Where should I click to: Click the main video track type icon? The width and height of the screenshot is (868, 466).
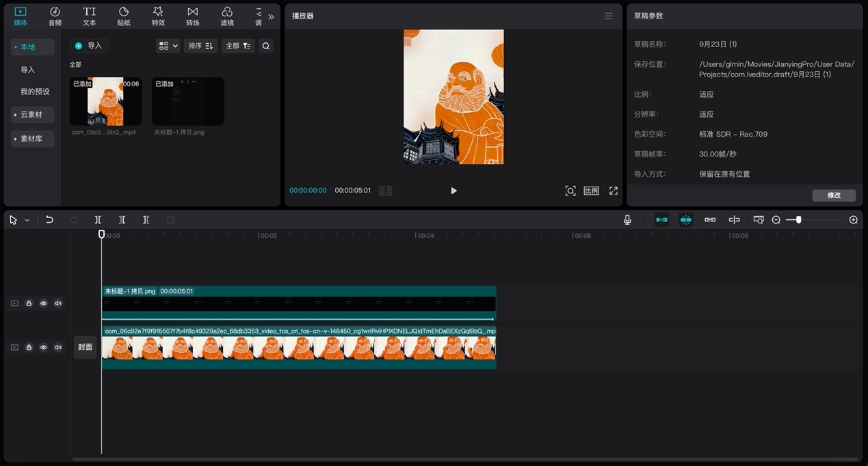[14, 347]
